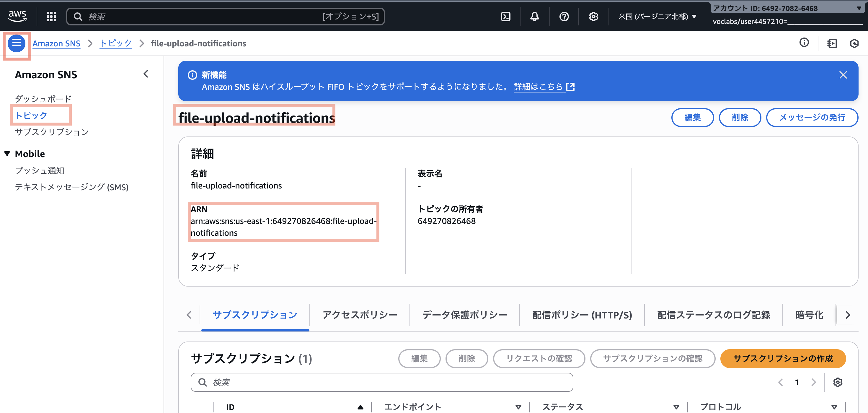Open console settings gear in top bar
Image resolution: width=868 pixels, height=413 pixels.
point(593,17)
